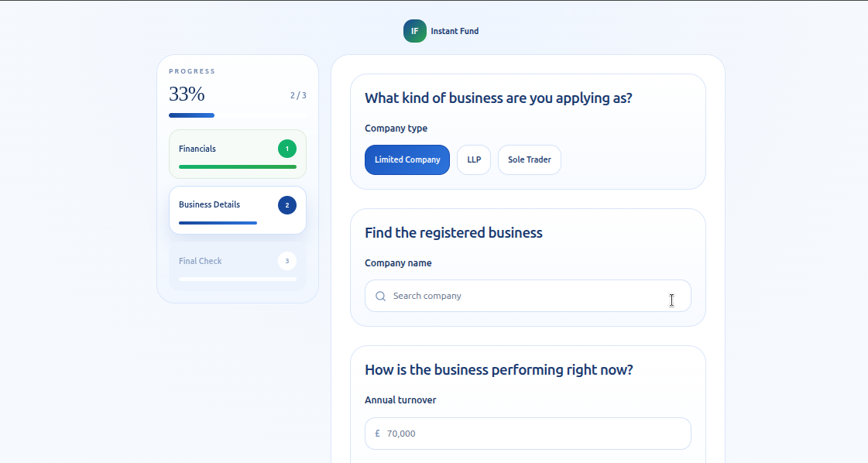Click the IF logo icon

(414, 31)
